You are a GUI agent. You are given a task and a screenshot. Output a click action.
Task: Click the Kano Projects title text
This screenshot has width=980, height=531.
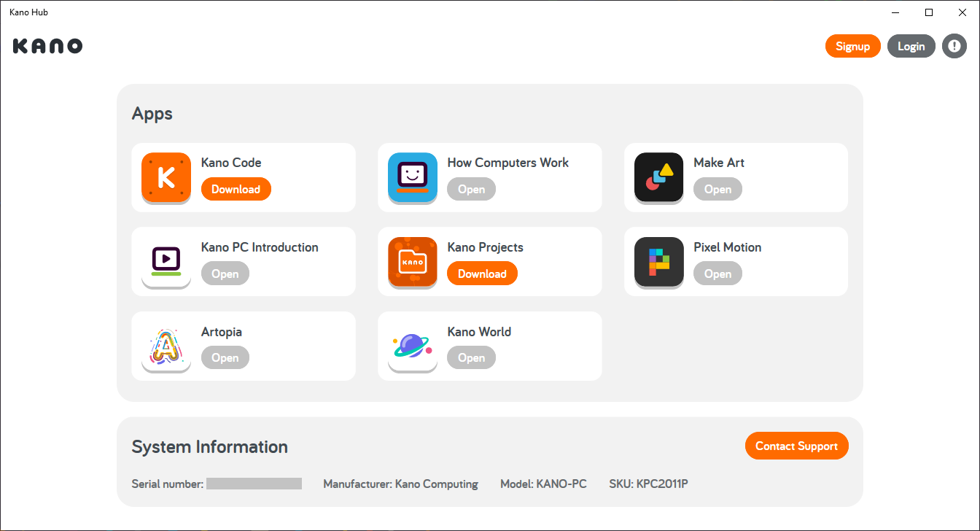point(486,247)
